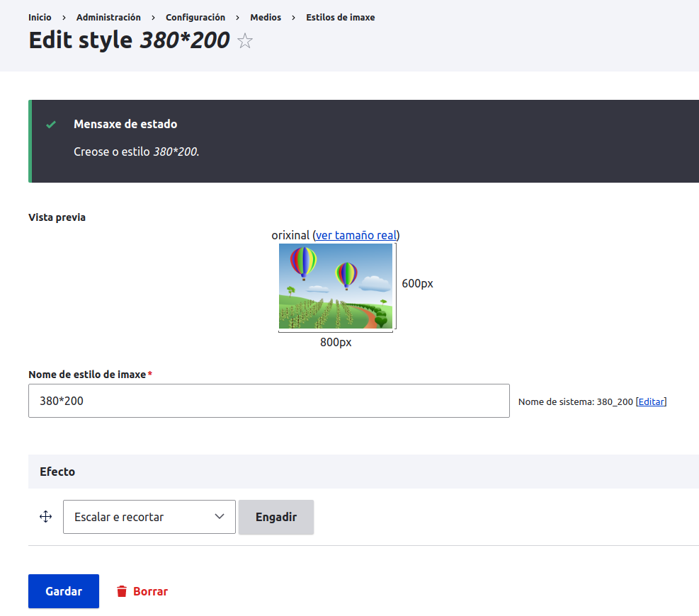Go to the Inicio breadcrumb
Screen dimensions: 699x616
40,17
